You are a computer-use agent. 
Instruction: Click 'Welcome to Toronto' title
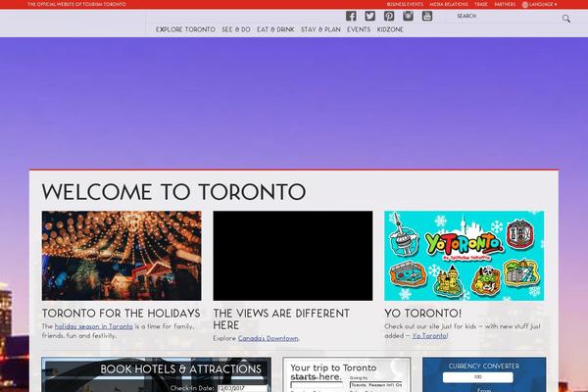pos(173,192)
